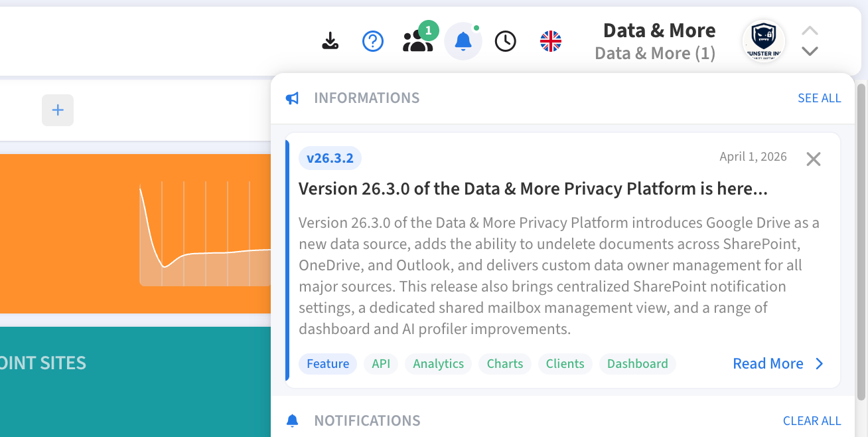The width and height of the screenshot is (868, 437).
Task: Click the See All link
Action: [819, 98]
